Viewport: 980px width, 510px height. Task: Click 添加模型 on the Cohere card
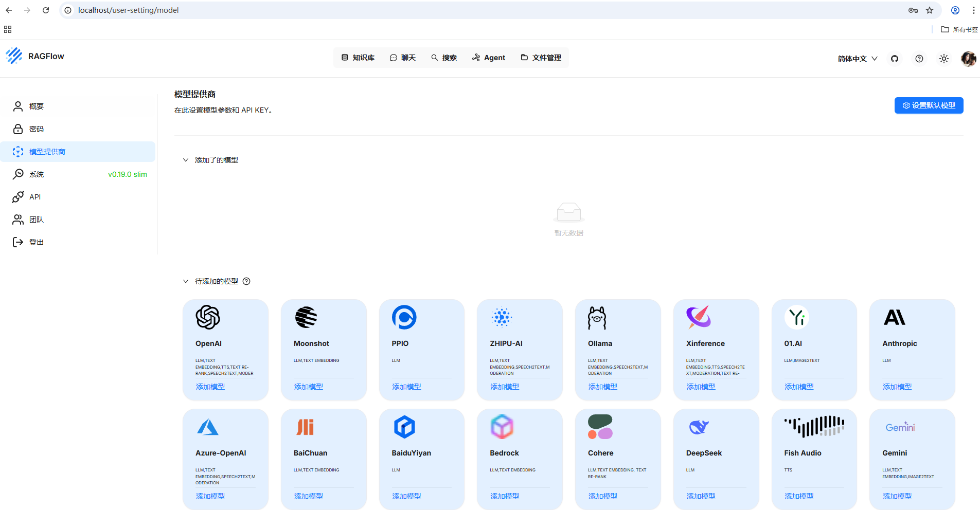602,496
